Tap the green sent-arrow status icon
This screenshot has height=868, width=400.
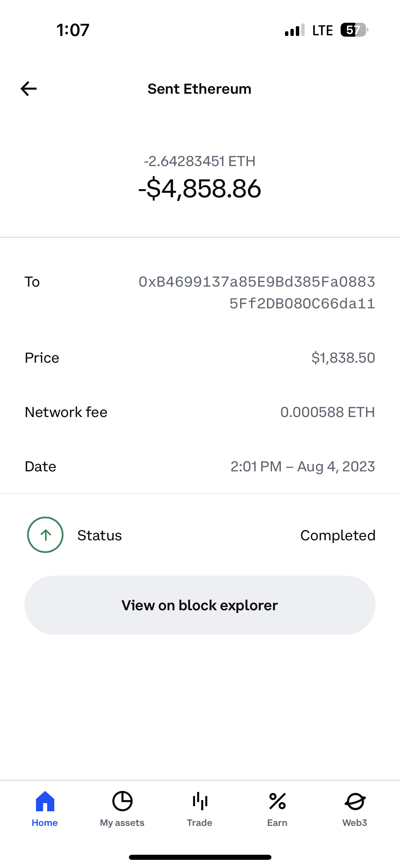coord(45,535)
